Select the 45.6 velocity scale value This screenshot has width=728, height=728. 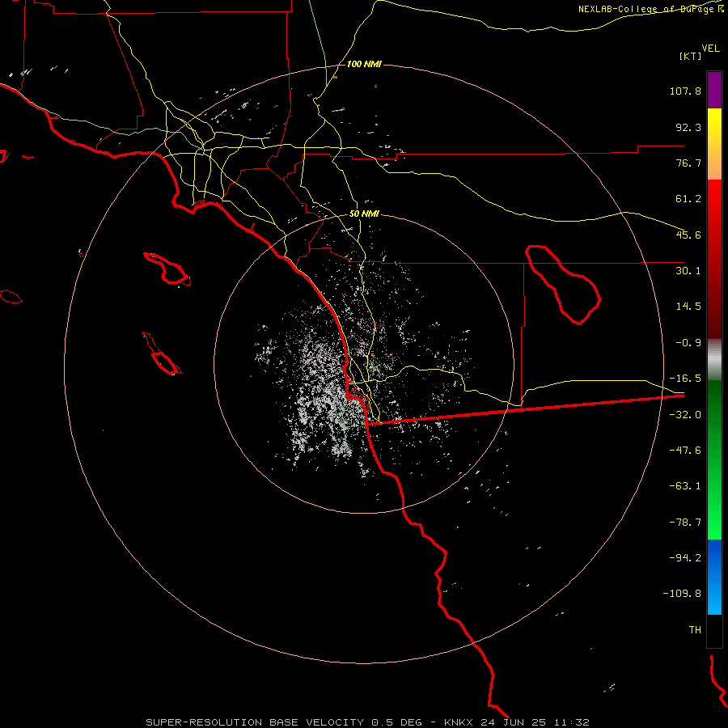[x=688, y=235]
